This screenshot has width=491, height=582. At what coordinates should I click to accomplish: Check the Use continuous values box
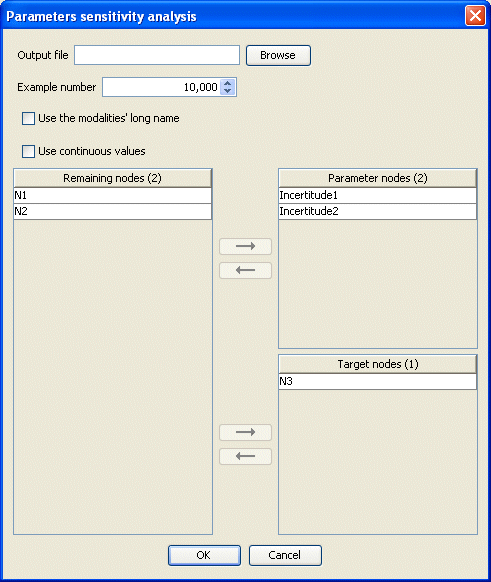(29, 151)
